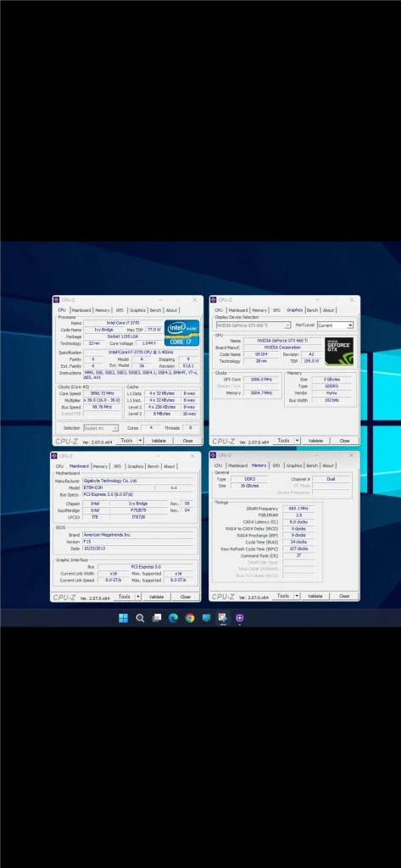Click CPU-Z title icon in processor window
The width and height of the screenshot is (401, 868).
[57, 299]
